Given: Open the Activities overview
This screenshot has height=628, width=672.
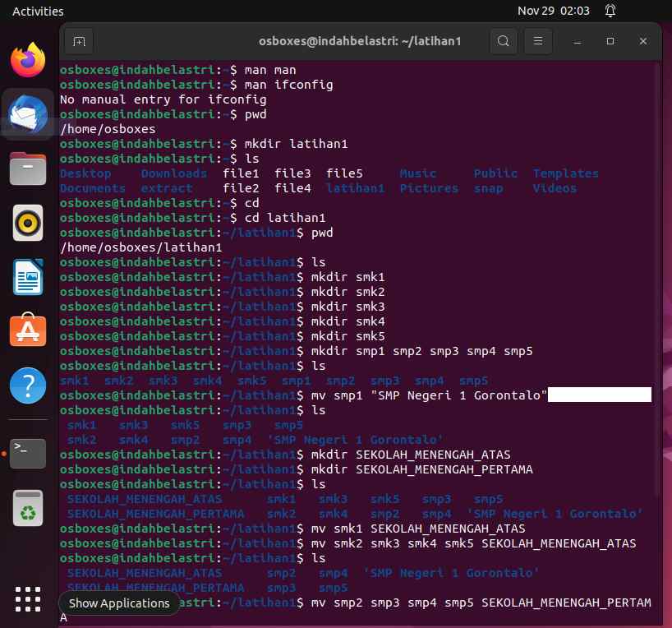Looking at the screenshot, I should [38, 12].
